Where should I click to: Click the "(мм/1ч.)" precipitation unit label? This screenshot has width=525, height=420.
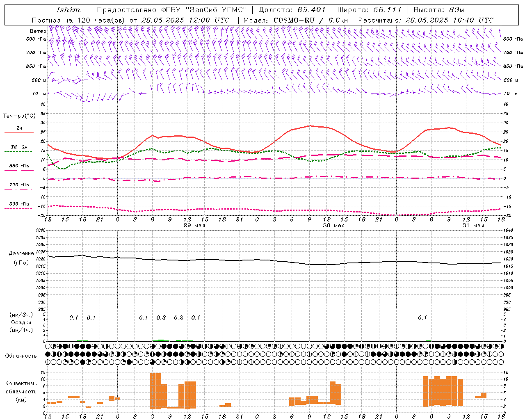click(x=21, y=330)
